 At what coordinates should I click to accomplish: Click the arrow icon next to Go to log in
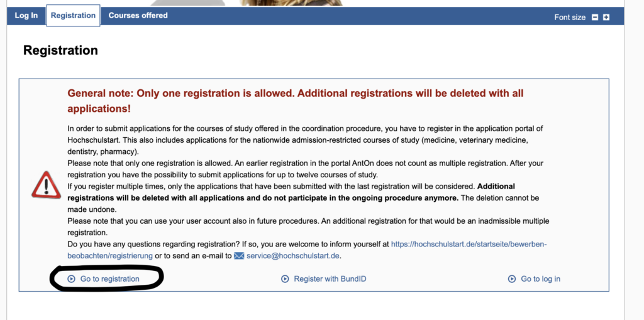pos(512,279)
